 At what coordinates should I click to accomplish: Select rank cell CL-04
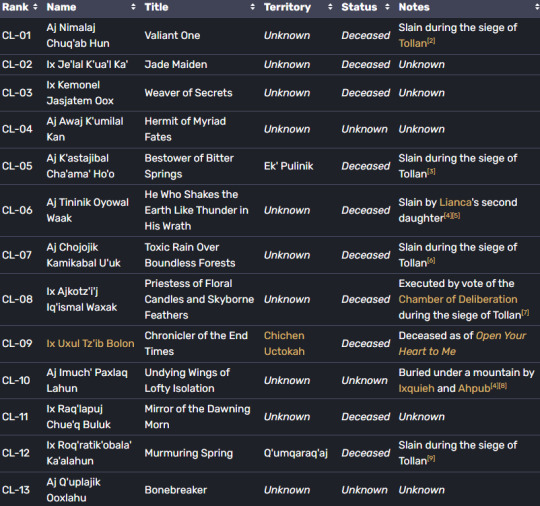(x=17, y=129)
